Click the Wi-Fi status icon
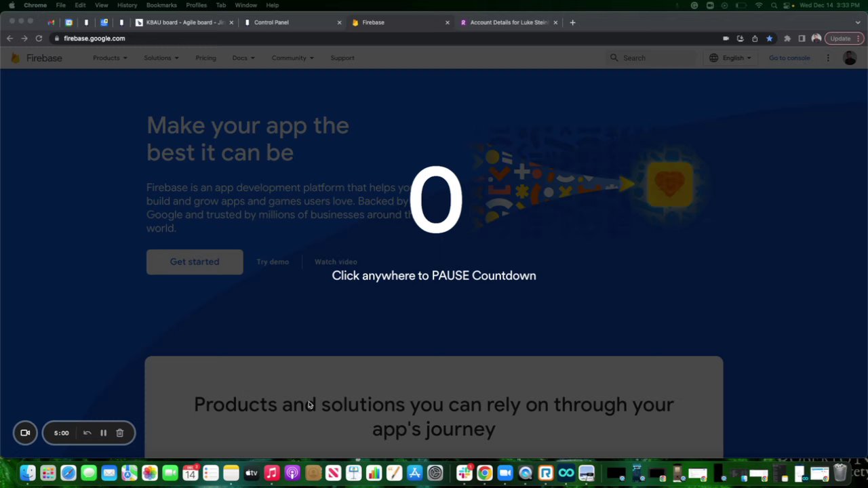The image size is (868, 488). tap(758, 5)
